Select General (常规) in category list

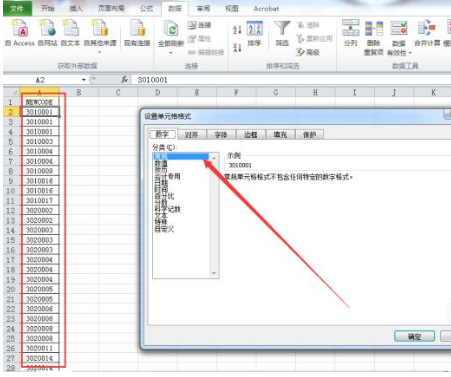[x=181, y=156]
